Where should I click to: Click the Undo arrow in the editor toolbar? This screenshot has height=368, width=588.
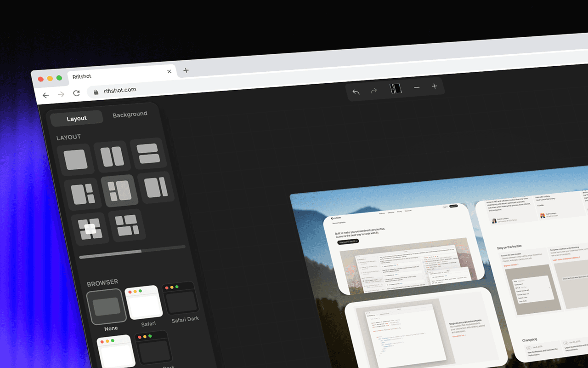coord(356,92)
